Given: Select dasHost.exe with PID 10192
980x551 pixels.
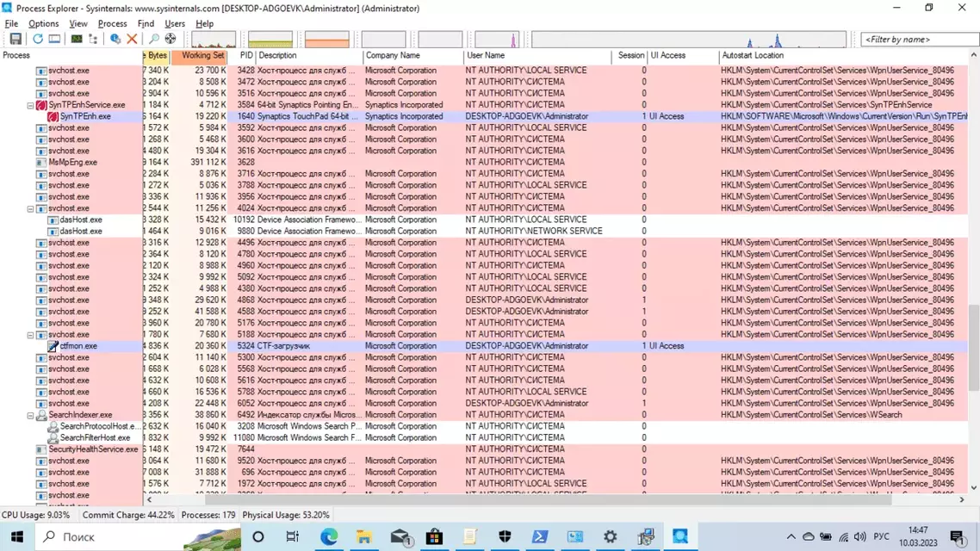Looking at the screenshot, I should point(484,220).
